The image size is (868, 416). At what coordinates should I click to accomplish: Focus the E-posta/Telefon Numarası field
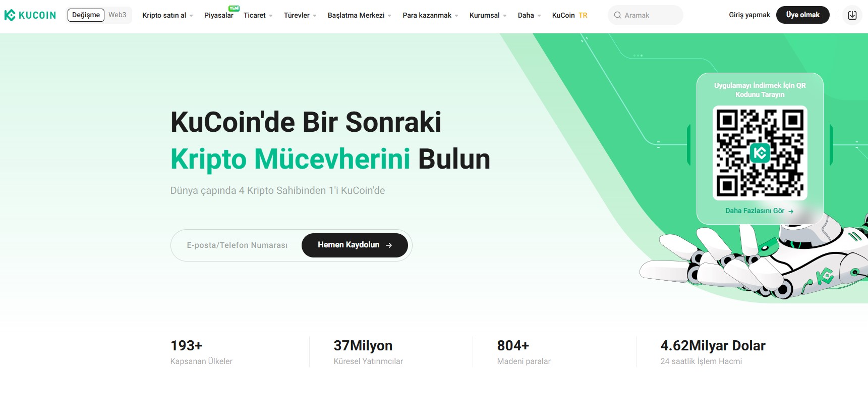tap(237, 245)
